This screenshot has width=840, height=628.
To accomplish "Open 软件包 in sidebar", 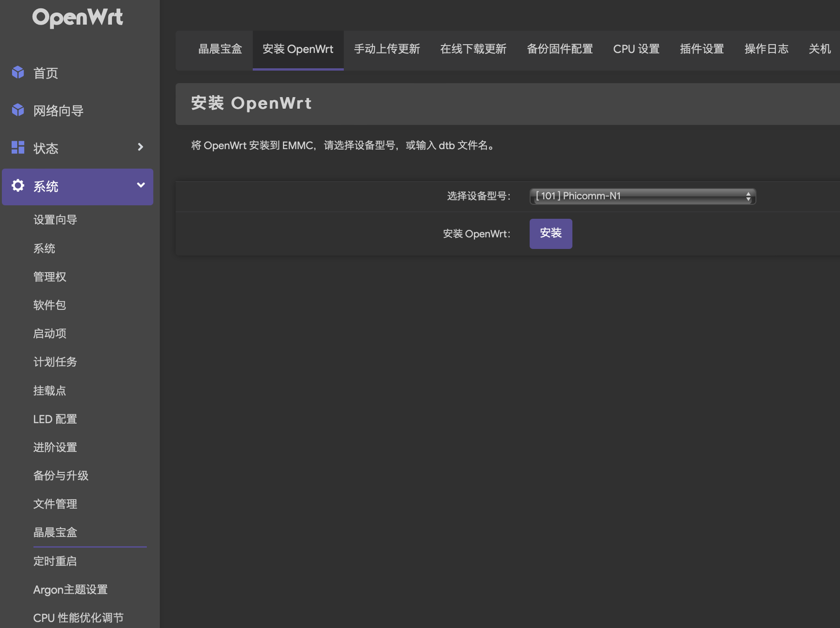I will [x=50, y=305].
